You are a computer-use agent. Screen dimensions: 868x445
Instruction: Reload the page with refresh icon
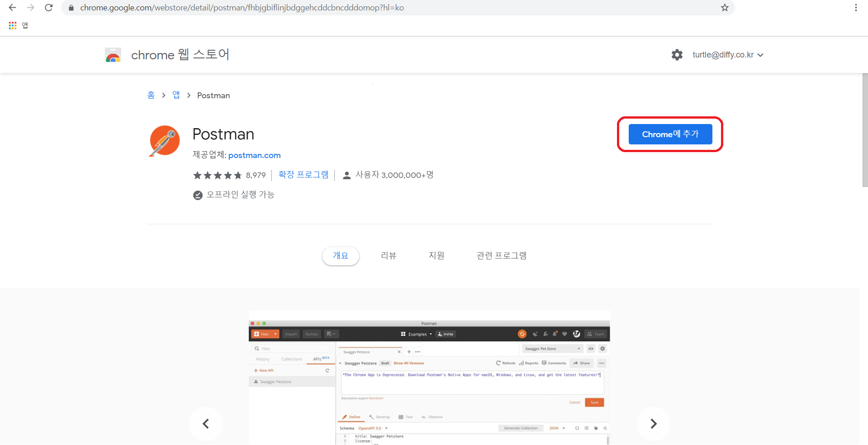tap(49, 8)
